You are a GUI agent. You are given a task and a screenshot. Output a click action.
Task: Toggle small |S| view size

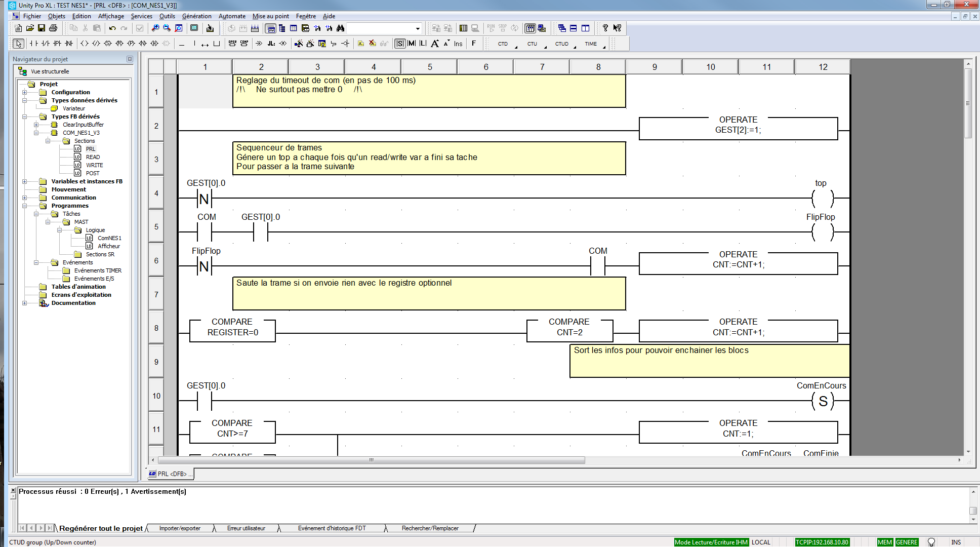[x=400, y=44]
